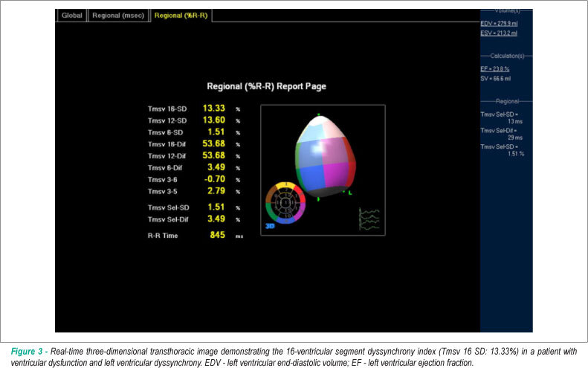Open the Regional (msec) tab
The image size is (588, 368).
pos(118,16)
